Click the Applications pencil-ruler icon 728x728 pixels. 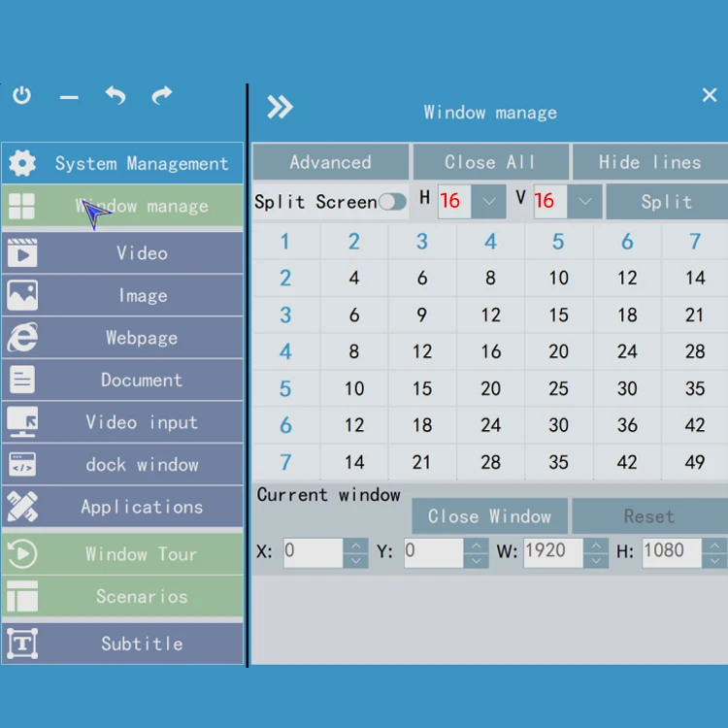pos(22,507)
